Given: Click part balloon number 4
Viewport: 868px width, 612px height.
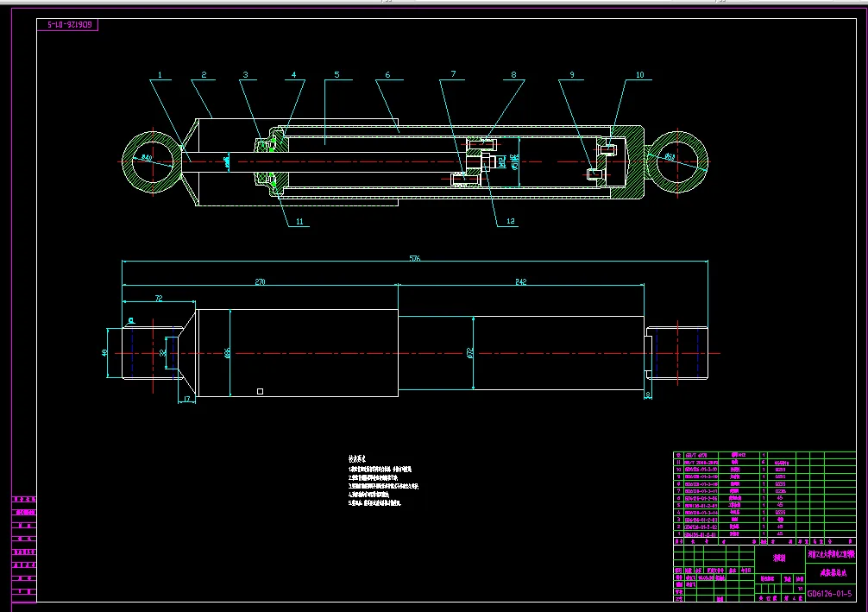Looking at the screenshot, I should click(x=293, y=75).
